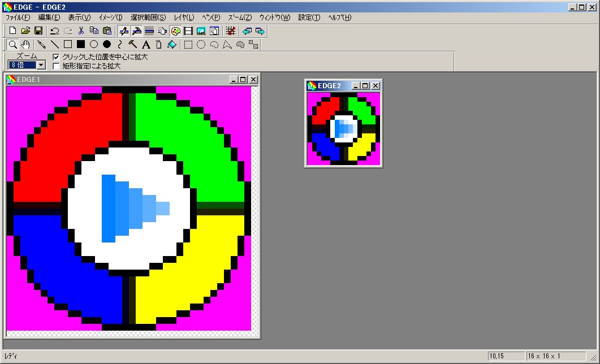Open the ズーム(Z) menu
The height and width of the screenshot is (364, 600).
click(240, 18)
